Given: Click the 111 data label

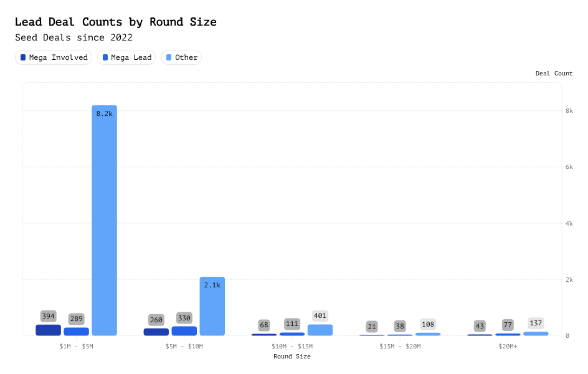Looking at the screenshot, I should [292, 324].
